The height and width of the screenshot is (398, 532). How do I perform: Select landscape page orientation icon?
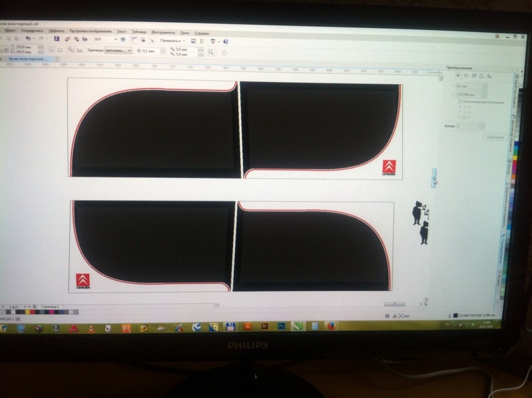pyautogui.click(x=60, y=50)
